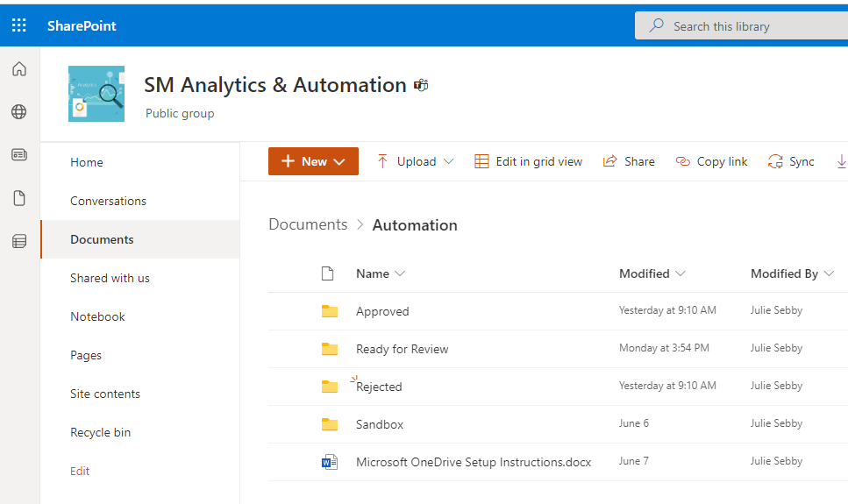Click the Copy link label

pos(722,161)
